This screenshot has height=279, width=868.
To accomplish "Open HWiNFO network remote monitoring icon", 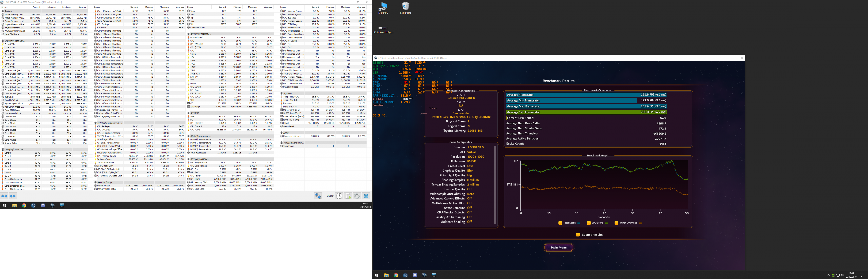I will (x=318, y=196).
